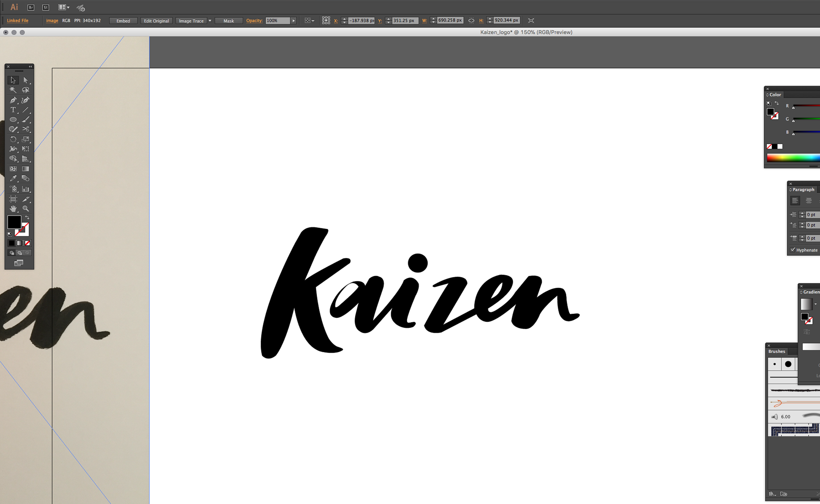
Task: Select the Type tool
Action: pos(13,110)
